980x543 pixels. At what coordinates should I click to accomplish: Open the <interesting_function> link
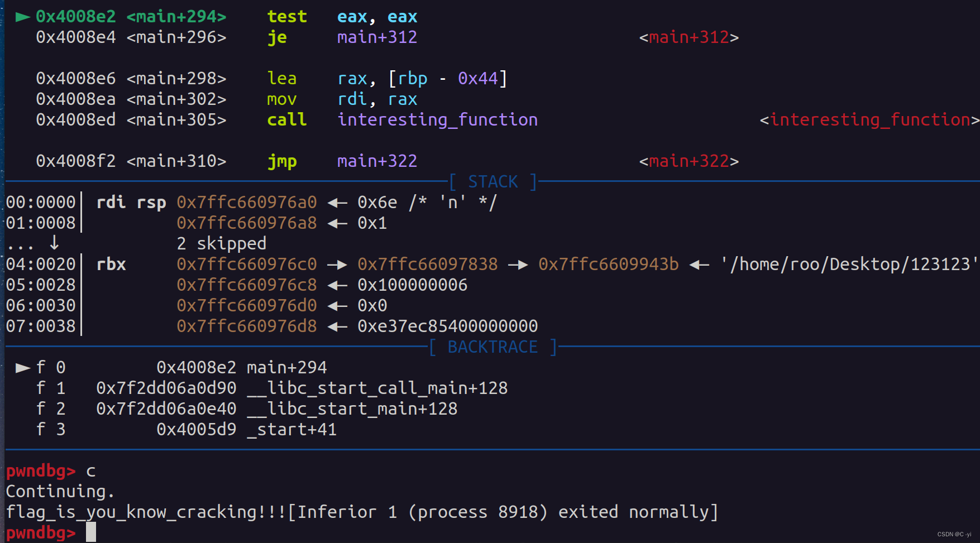click(x=868, y=119)
